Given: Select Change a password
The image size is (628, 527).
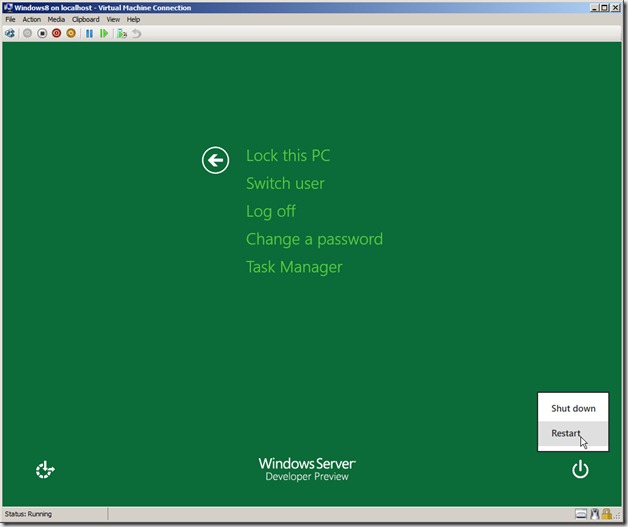Looking at the screenshot, I should [x=314, y=239].
